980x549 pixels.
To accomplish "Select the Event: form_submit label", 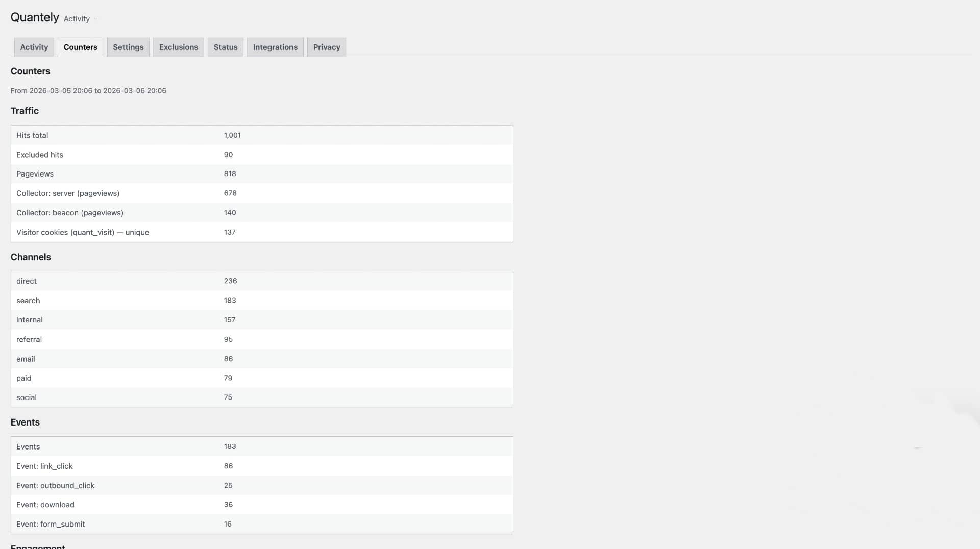I will coord(51,524).
